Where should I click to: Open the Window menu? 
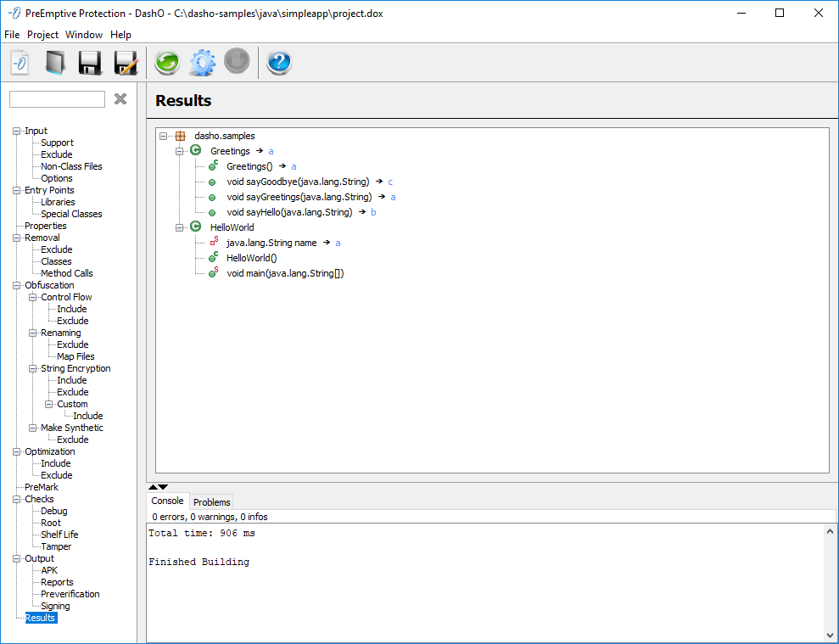pos(84,35)
